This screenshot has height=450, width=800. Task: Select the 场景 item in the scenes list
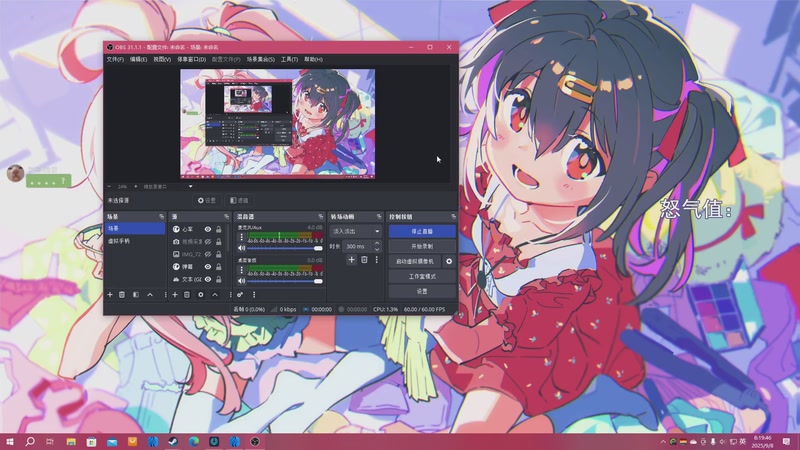(135, 228)
